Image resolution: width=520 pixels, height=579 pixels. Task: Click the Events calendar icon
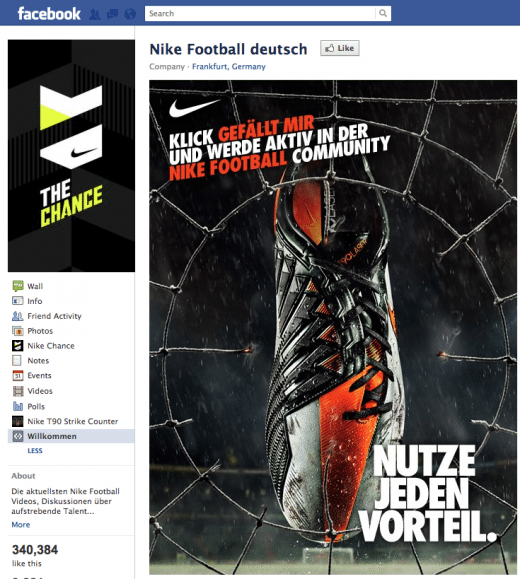(18, 375)
